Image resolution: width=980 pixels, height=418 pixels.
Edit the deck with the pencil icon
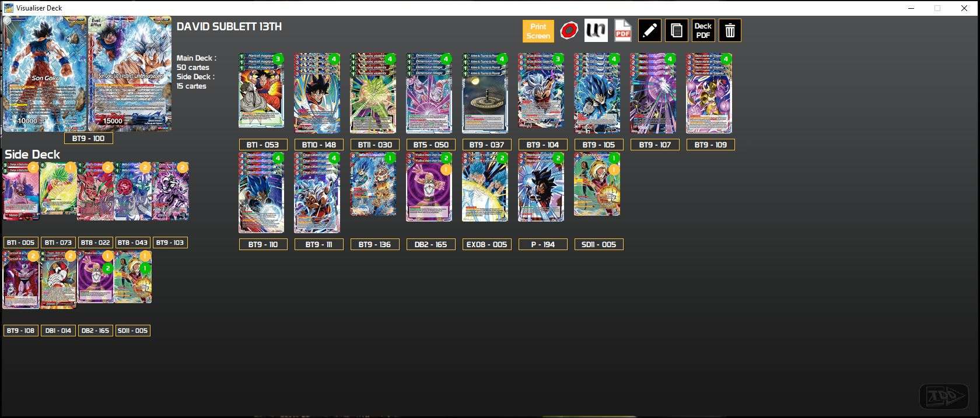[x=649, y=30]
